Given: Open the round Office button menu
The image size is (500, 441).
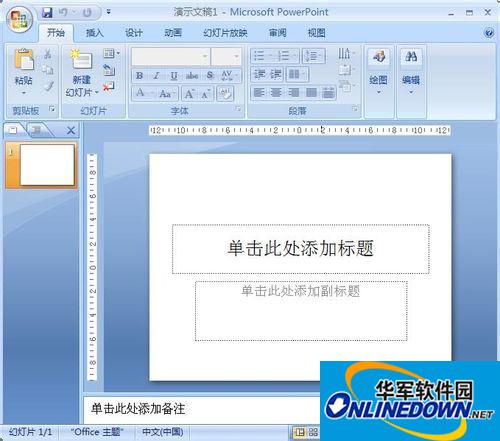Looking at the screenshot, I should point(19,19).
